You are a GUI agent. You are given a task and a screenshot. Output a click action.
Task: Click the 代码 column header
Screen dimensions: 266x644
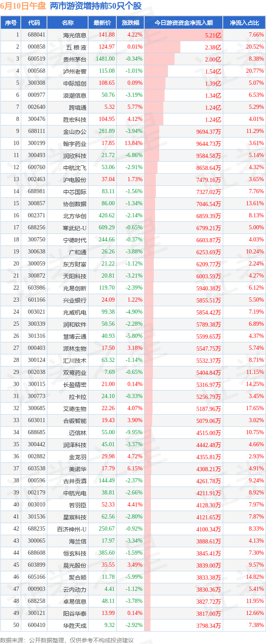click(x=34, y=23)
